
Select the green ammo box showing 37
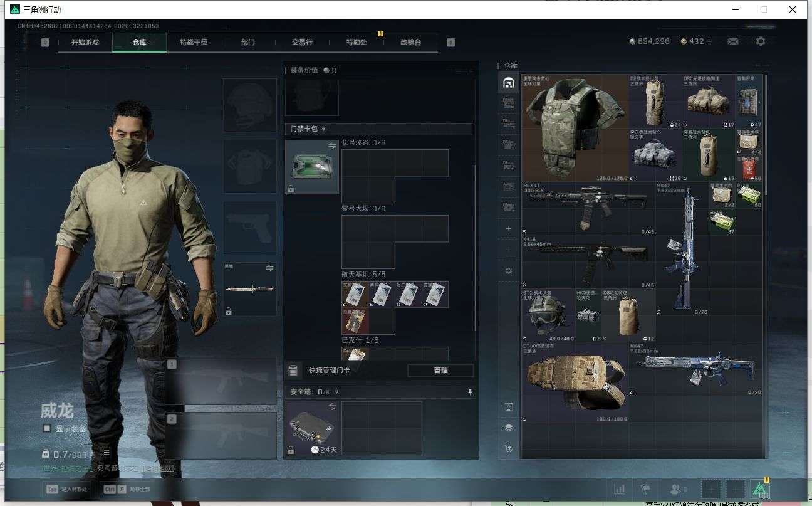point(722,222)
